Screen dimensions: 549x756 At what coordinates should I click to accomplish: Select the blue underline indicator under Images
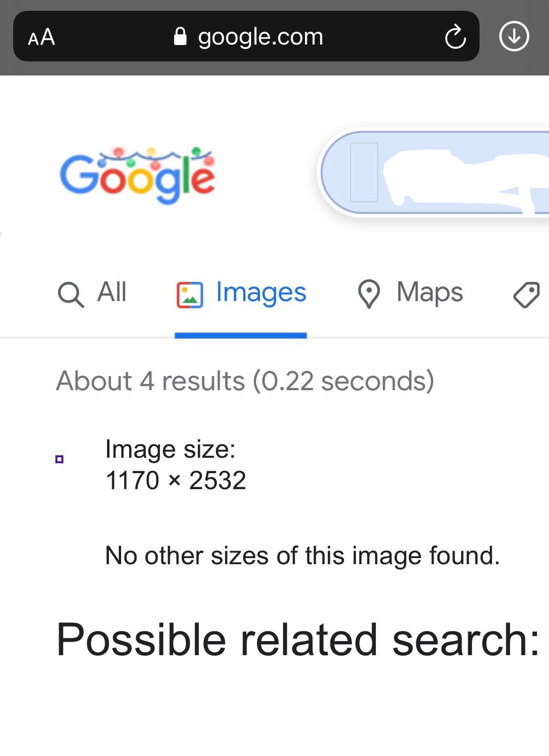[x=241, y=335]
